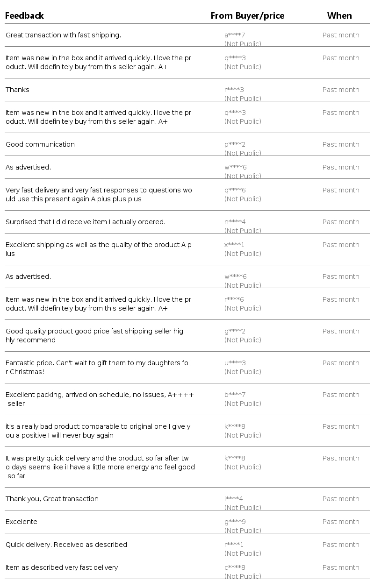The height and width of the screenshot is (588, 374).
Task: Click buyer p****2's username
Action: click(x=235, y=144)
